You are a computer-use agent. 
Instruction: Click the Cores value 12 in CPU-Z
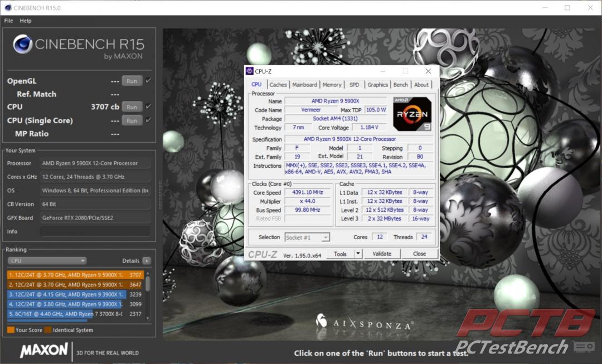click(380, 237)
